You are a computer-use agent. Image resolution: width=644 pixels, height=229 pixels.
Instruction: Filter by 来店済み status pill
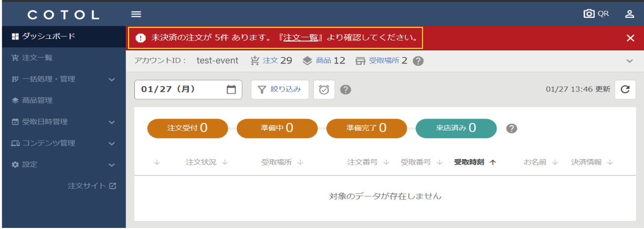coord(456,128)
